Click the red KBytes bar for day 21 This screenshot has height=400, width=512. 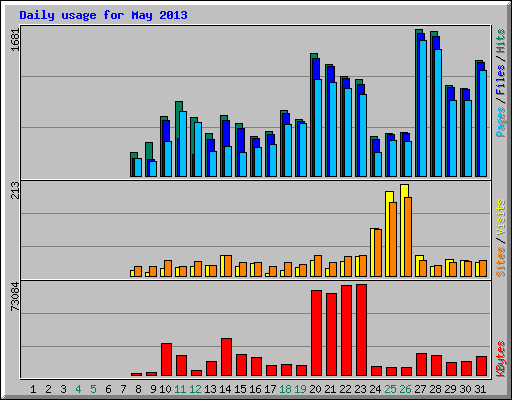[331, 335]
